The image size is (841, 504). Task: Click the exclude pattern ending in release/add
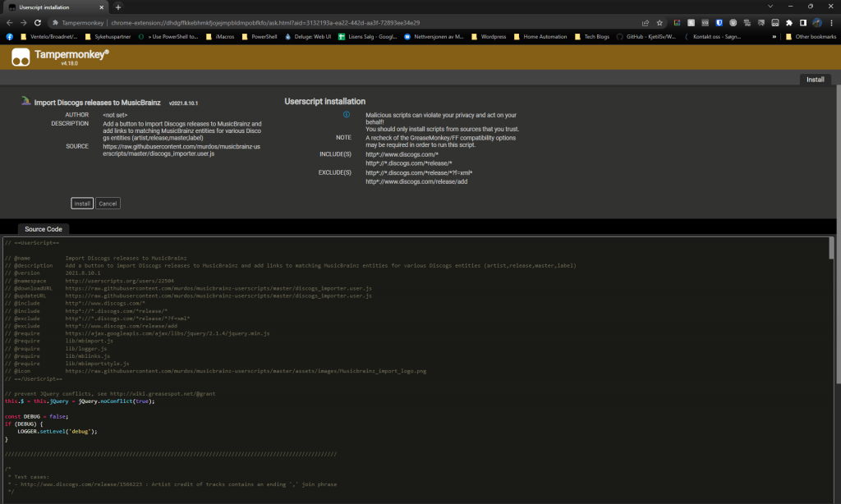point(416,181)
